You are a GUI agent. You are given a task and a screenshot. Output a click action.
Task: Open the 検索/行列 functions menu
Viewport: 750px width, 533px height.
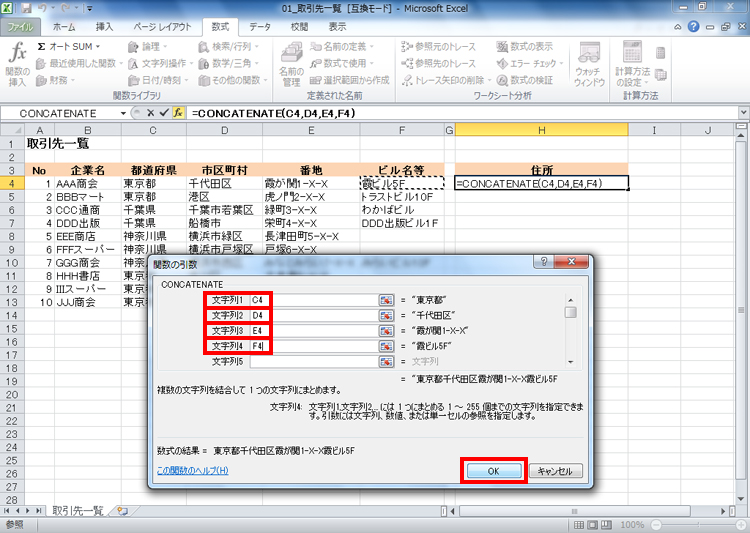229,46
